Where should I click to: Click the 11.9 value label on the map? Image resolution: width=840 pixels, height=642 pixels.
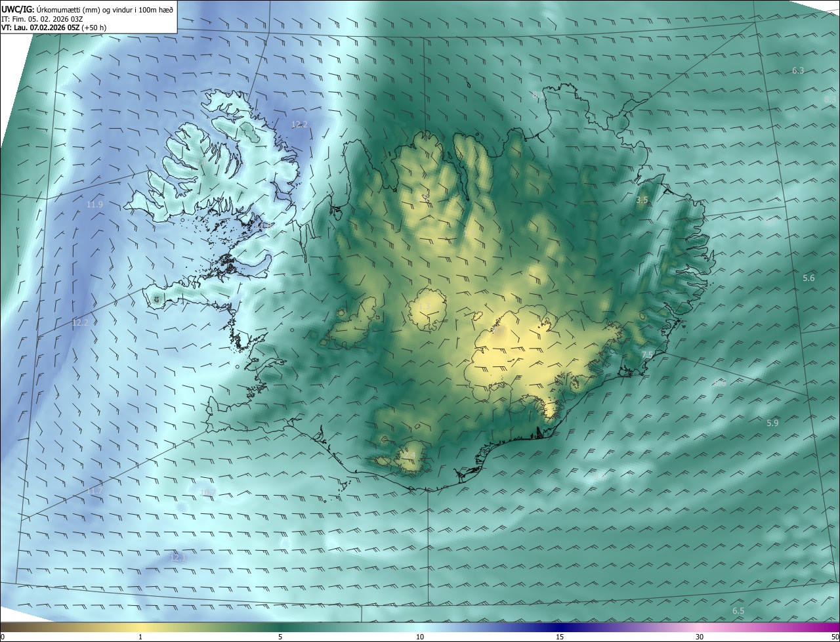[x=94, y=205]
